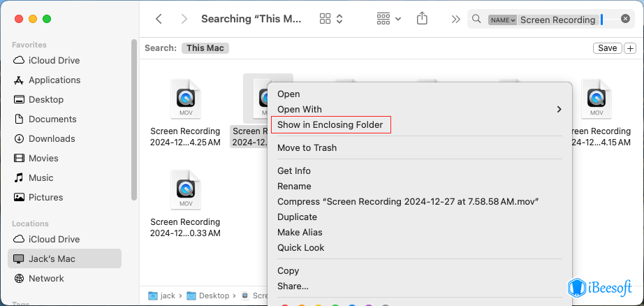644x306 pixels.
Task: Click the plus button to add search criteria
Action: [x=631, y=48]
